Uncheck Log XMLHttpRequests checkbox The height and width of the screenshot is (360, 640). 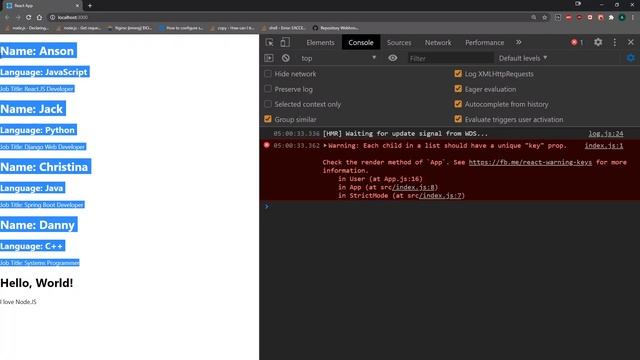(x=458, y=74)
